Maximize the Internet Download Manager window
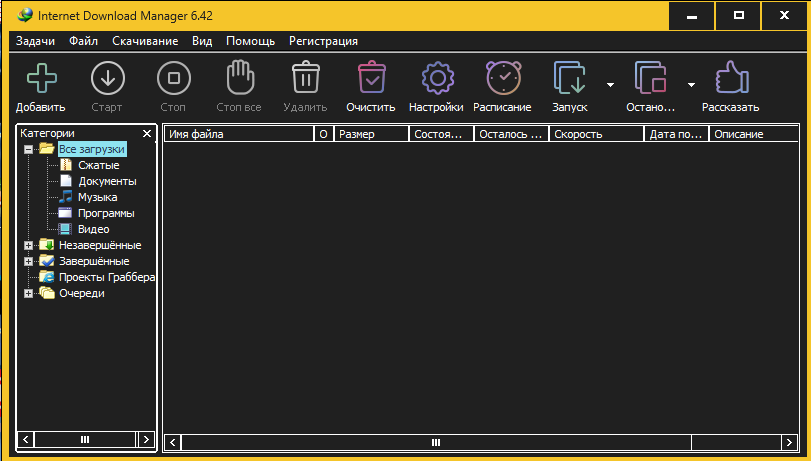 739,16
